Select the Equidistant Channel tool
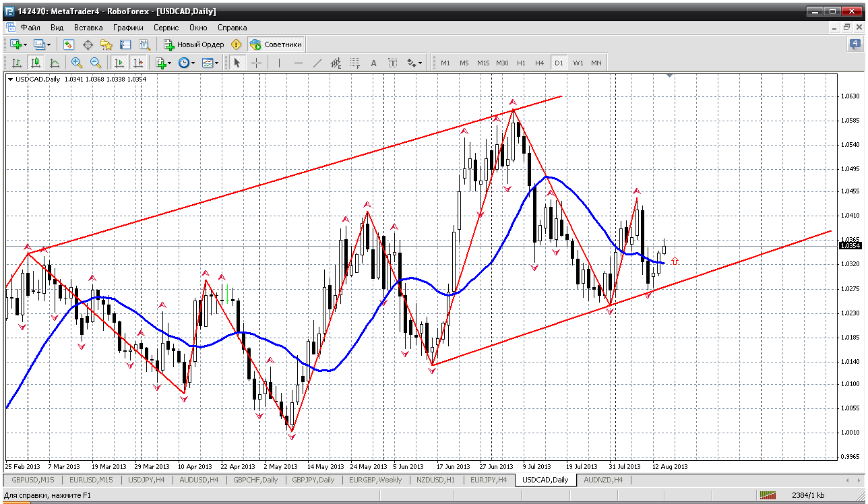The height and width of the screenshot is (504, 868). click(x=336, y=63)
